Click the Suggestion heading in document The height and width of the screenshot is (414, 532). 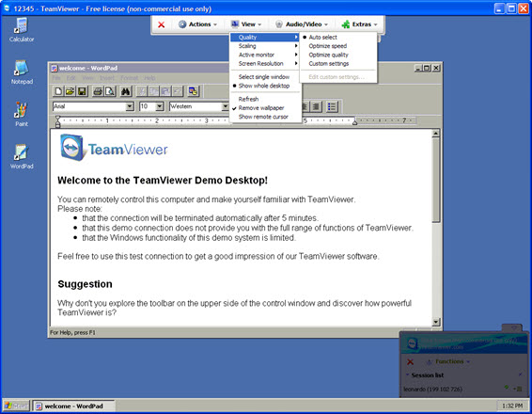(x=85, y=284)
